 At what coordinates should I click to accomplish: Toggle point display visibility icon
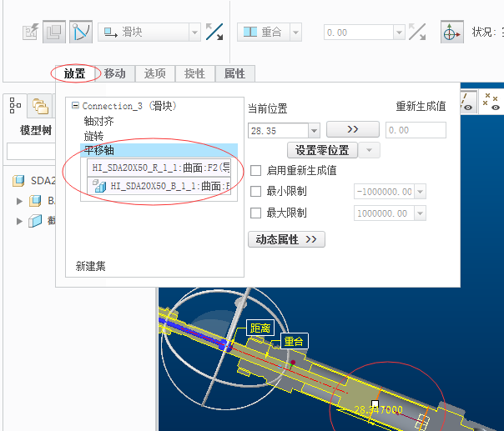[491, 103]
